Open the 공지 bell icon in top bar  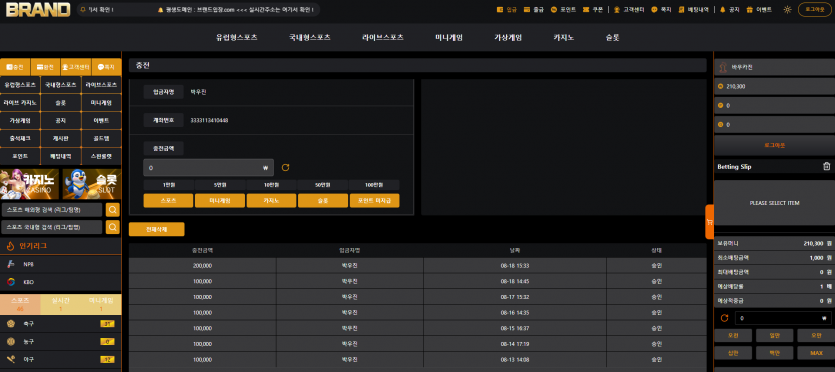(x=723, y=10)
